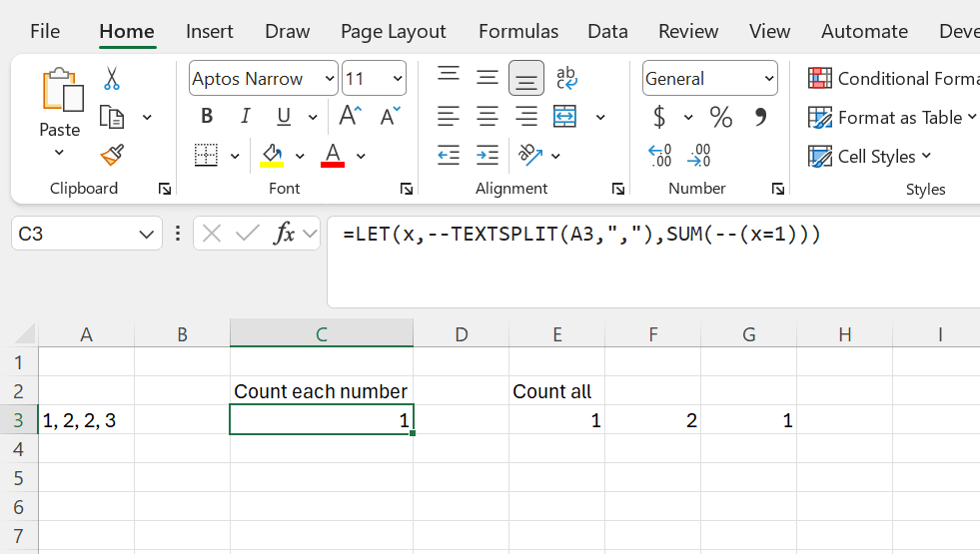Apply Accounting dollar number format
Image resolution: width=980 pixels, height=554 pixels.
coord(659,117)
